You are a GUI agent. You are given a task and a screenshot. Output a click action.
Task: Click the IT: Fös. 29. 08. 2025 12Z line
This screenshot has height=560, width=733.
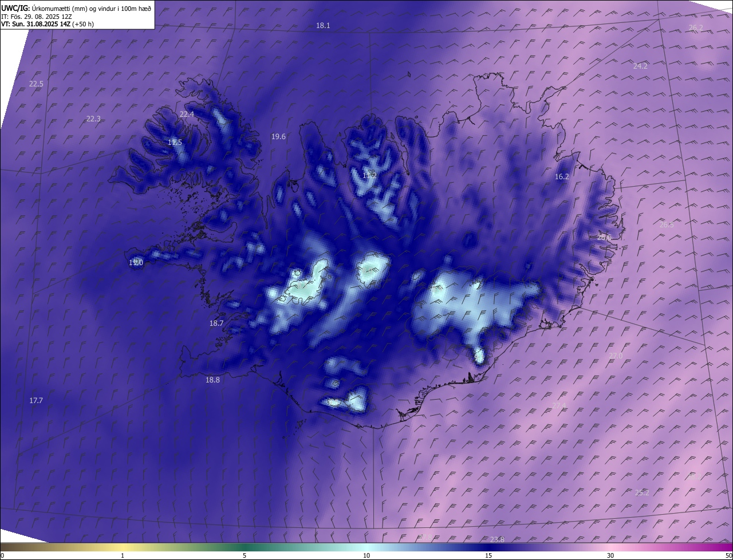coord(36,17)
